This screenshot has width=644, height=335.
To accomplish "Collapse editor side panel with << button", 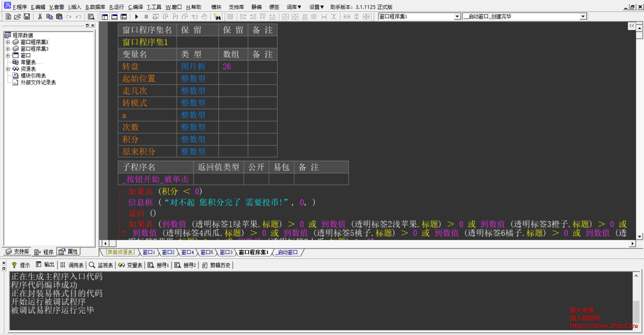I will pyautogui.click(x=632, y=26).
